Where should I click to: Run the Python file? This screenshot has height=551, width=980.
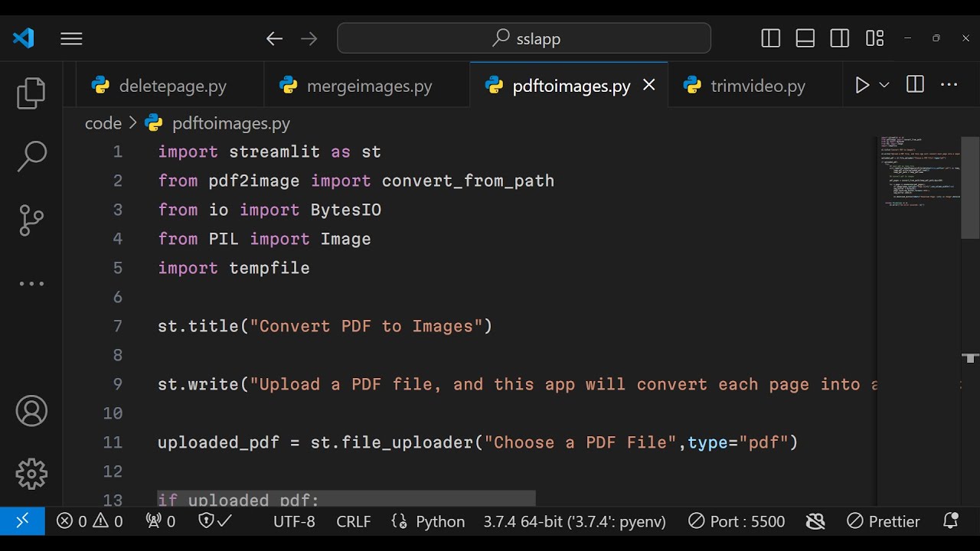click(x=862, y=85)
